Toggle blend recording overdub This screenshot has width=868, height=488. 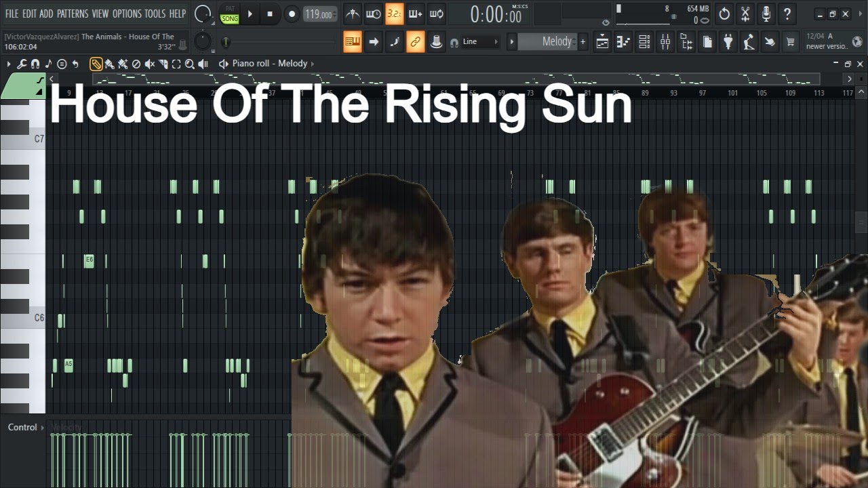(415, 14)
